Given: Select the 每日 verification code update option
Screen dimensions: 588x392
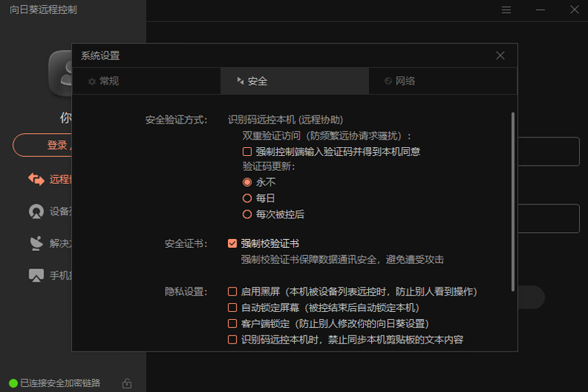Looking at the screenshot, I should click(x=248, y=198).
